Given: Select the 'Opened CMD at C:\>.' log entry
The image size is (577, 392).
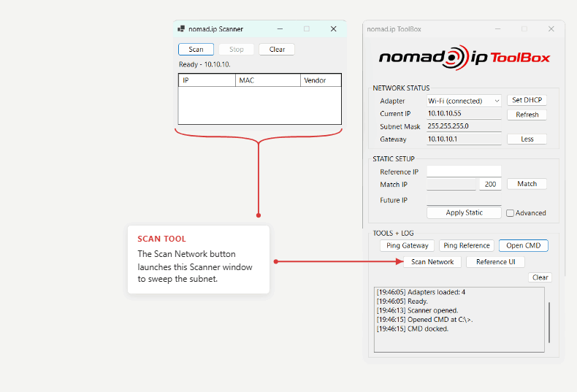Looking at the screenshot, I should pyautogui.click(x=424, y=320).
